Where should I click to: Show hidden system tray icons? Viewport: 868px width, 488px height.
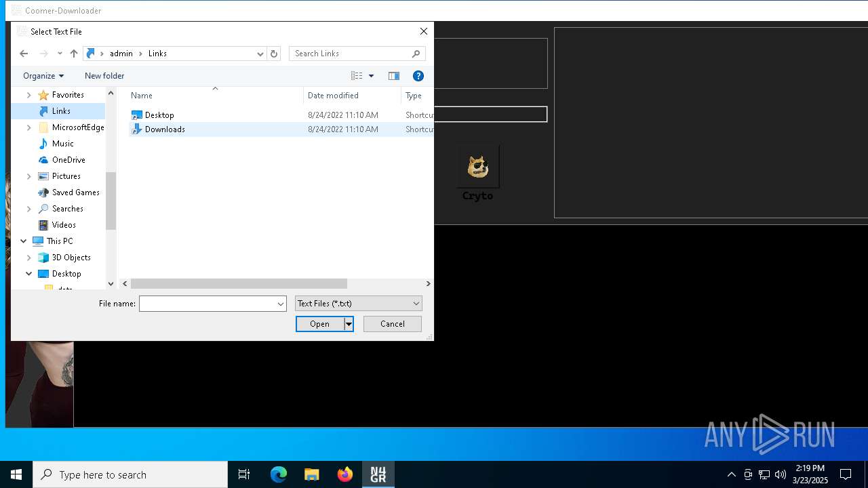[x=731, y=474]
